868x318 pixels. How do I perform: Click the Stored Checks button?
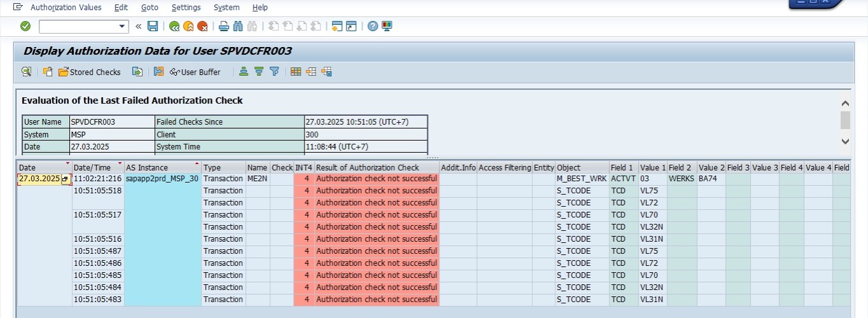tap(90, 72)
